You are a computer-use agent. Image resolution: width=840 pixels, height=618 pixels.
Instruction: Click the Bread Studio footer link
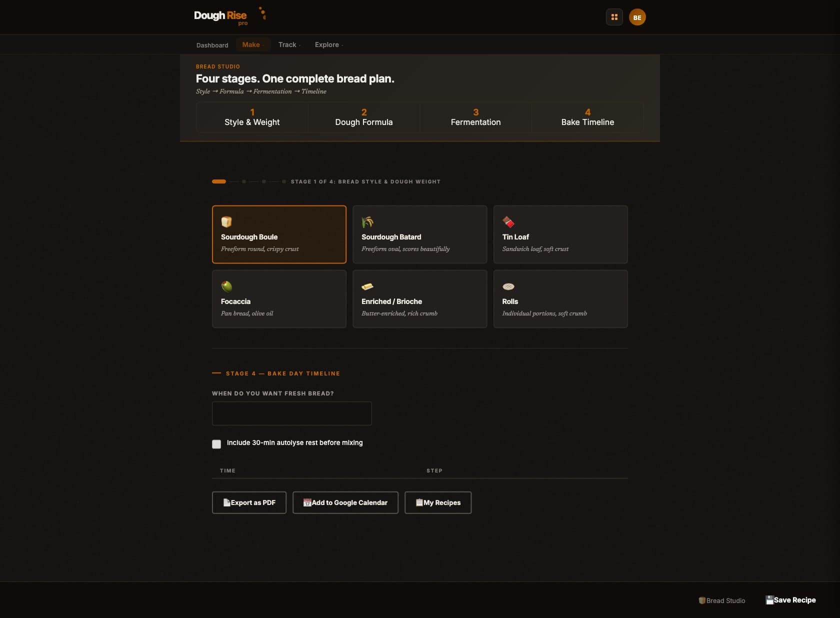721,600
